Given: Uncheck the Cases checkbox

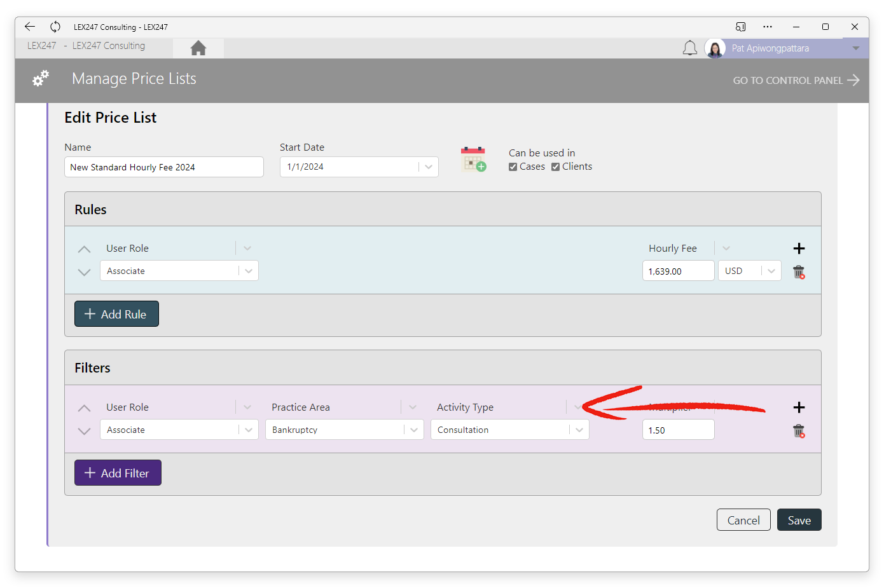Looking at the screenshot, I should [513, 167].
